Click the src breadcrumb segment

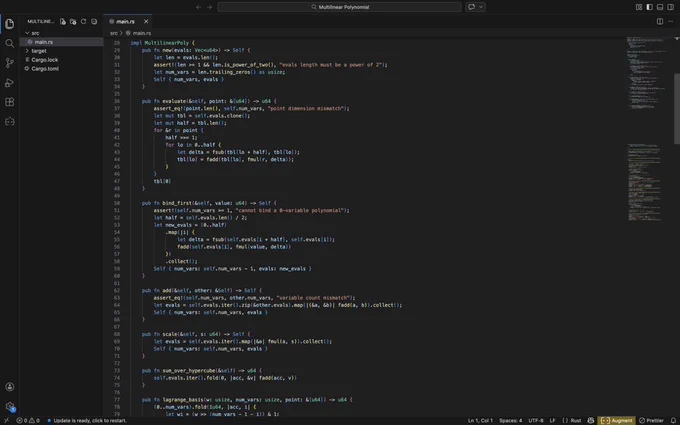click(114, 33)
